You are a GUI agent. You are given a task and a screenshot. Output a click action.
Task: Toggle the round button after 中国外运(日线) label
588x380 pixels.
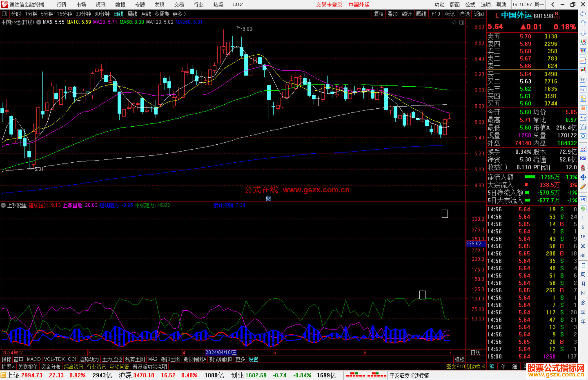[39, 22]
